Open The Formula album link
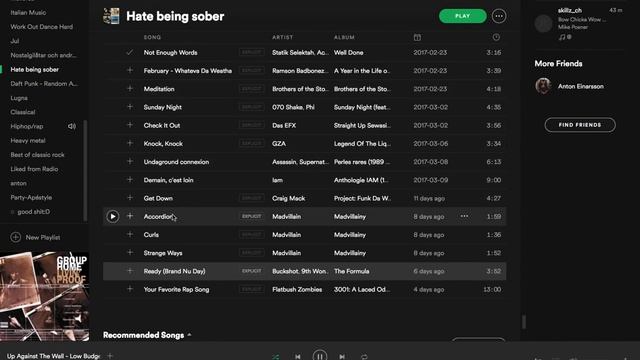This screenshot has width=640, height=360. [351, 271]
